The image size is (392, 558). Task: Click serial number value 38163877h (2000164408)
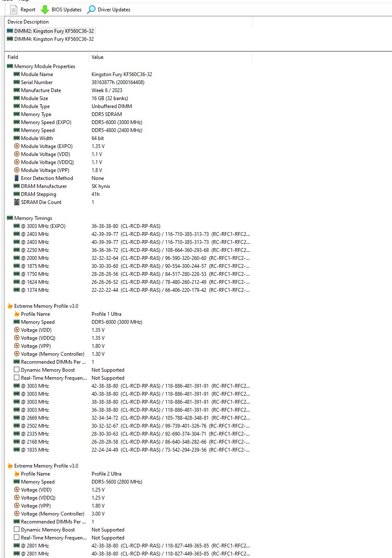[118, 82]
